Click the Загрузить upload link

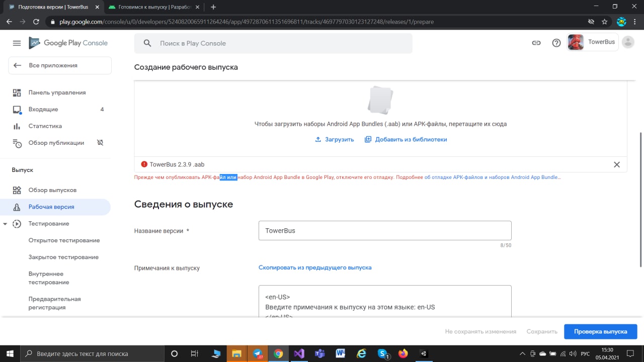334,139
